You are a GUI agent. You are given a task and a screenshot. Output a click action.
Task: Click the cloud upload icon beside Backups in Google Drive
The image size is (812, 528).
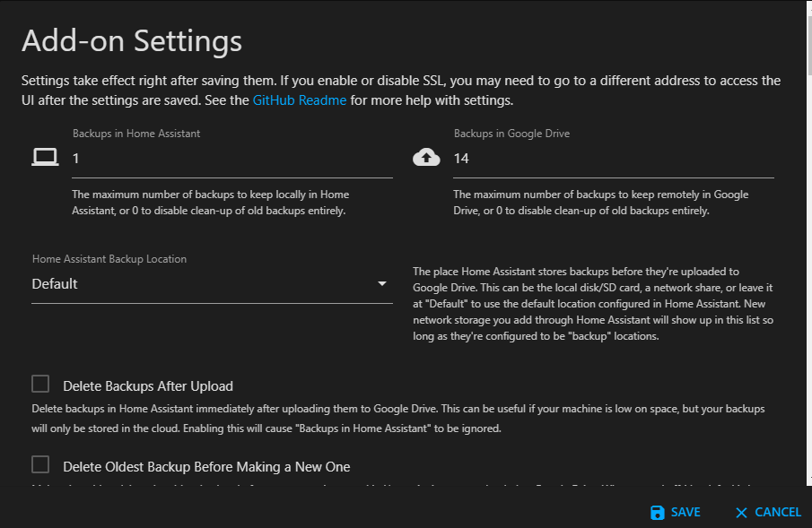tap(426, 158)
